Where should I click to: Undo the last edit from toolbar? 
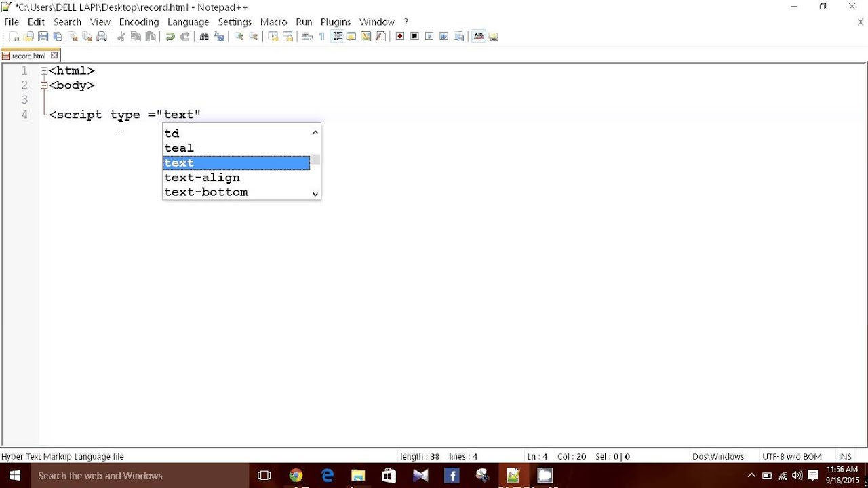point(170,37)
